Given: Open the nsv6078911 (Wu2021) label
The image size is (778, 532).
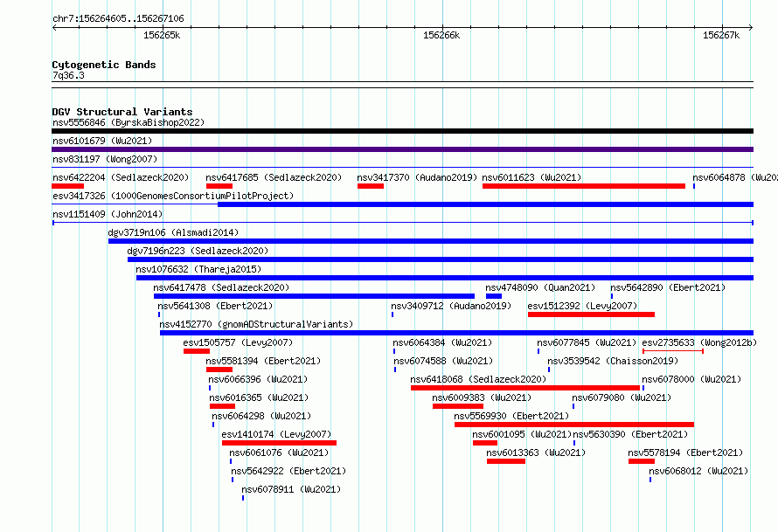Looking at the screenshot, I should point(291,489).
